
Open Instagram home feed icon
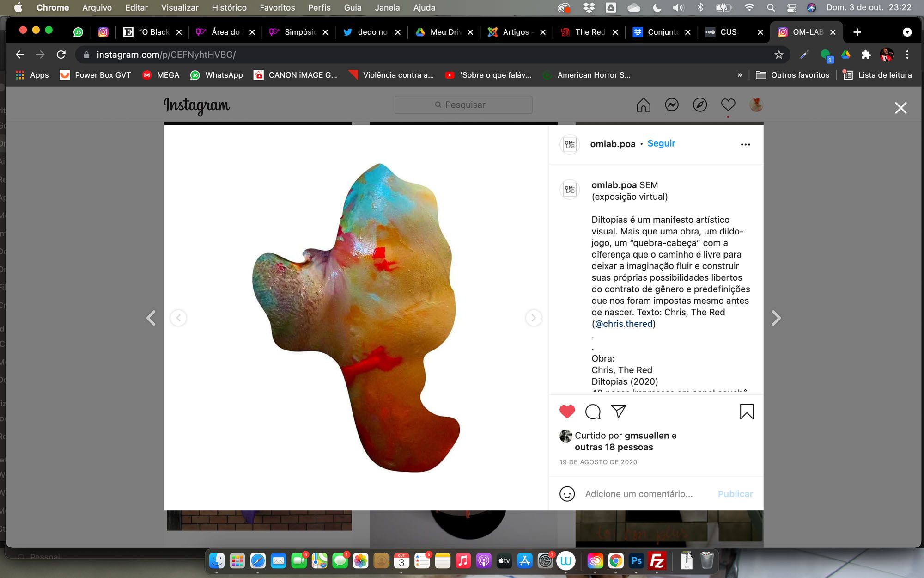643,105
